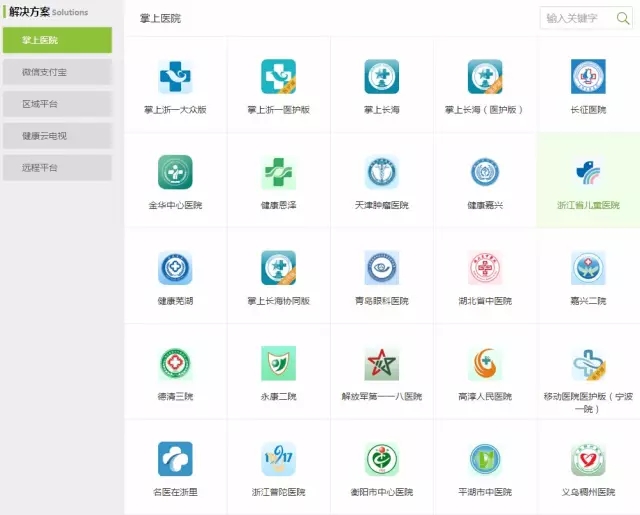This screenshot has width=640, height=515.
Task: Click the 平湖市中医院 label text
Action: pos(485,492)
